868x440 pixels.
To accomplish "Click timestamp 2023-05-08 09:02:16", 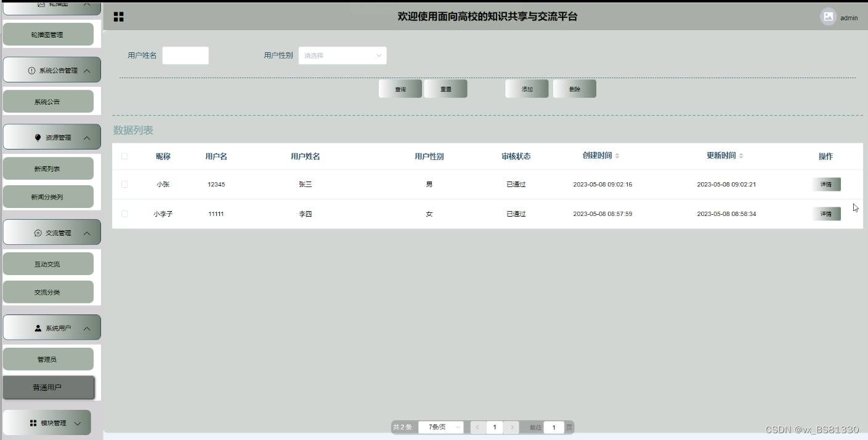I will pos(602,185).
